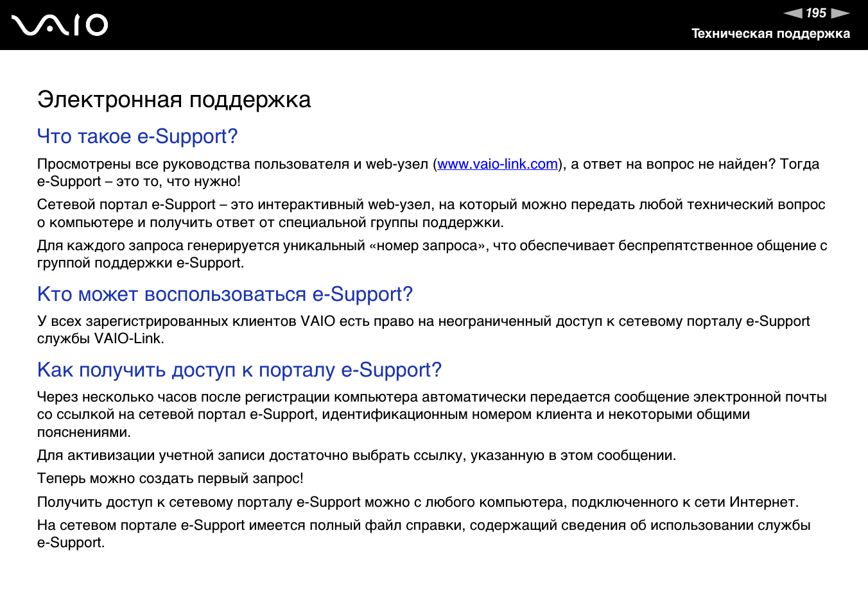Open the Техническая поддержка header section link
This screenshot has width=868, height=612.
tap(770, 34)
